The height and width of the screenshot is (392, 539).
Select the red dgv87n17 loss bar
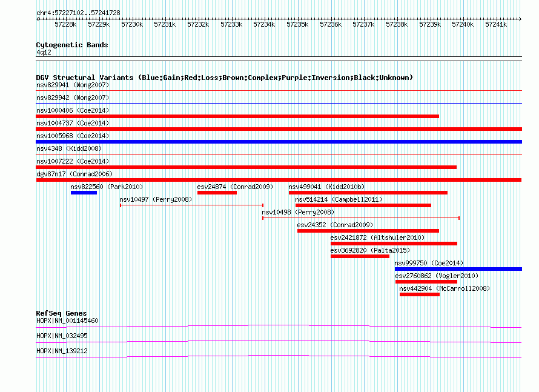pyautogui.click(x=279, y=180)
